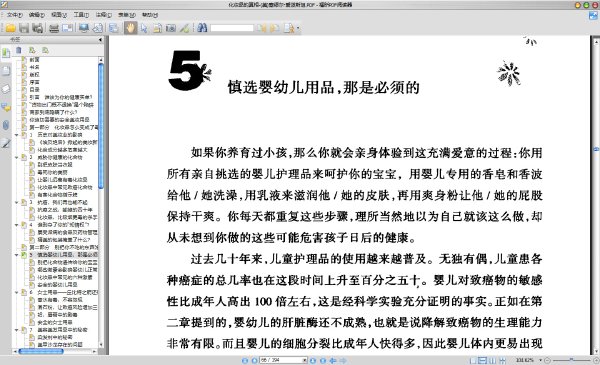This screenshot has width=600, height=365.
Task: Collapse chapter 6 bookmark node
Action: click(16, 292)
